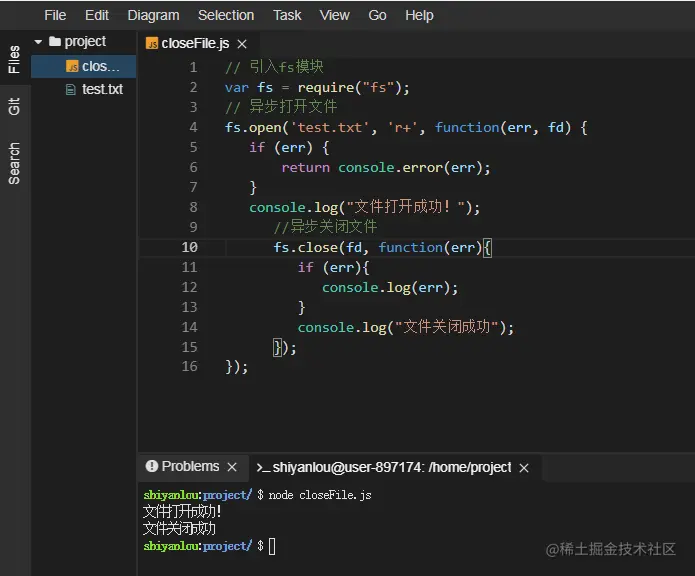Click the JS icon on closeFile.js tab
Viewport: 695px width, 576px height.
tap(152, 43)
